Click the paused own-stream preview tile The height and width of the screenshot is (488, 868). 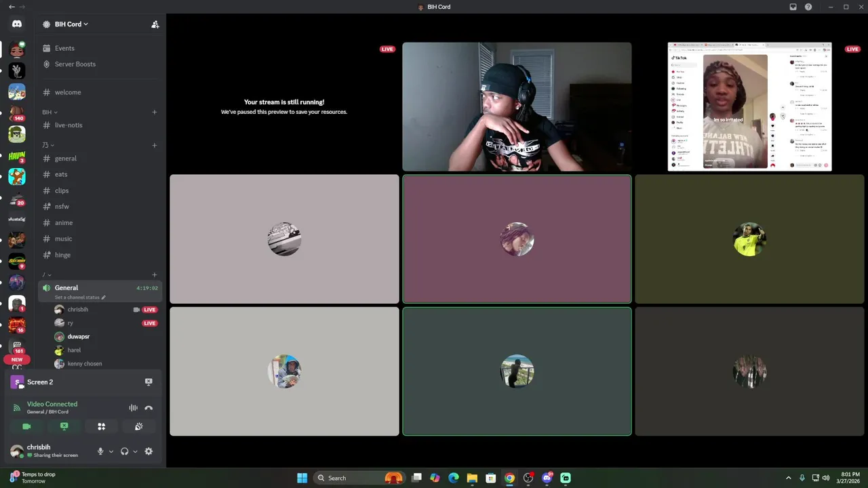(x=284, y=106)
